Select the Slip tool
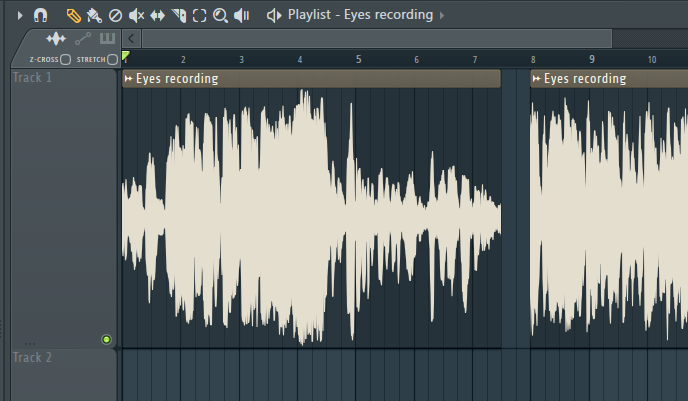The width and height of the screenshot is (688, 401). tap(158, 16)
